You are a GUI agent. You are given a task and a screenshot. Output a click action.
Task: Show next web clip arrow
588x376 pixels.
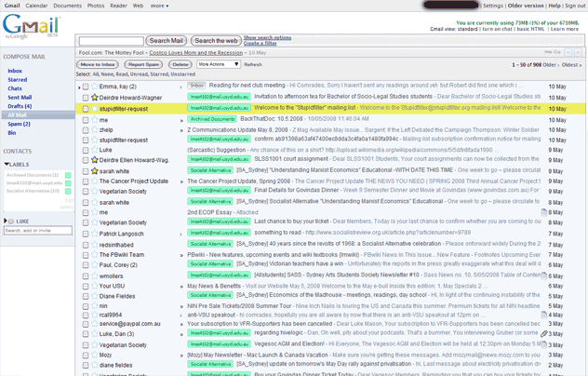click(x=578, y=52)
